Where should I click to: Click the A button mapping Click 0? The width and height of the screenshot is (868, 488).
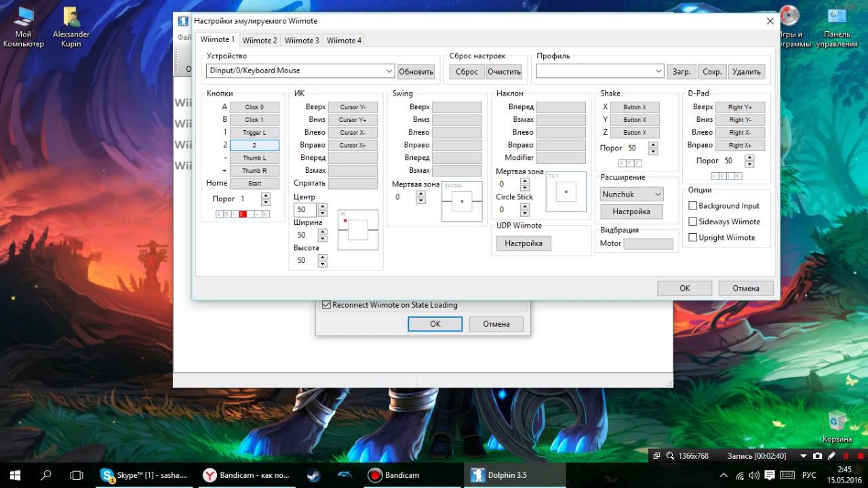254,107
